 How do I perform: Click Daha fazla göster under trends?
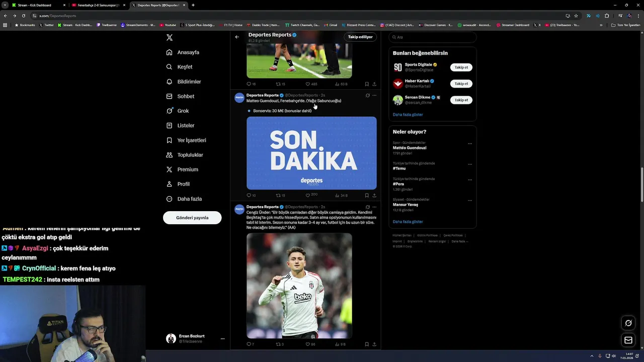pos(408,222)
